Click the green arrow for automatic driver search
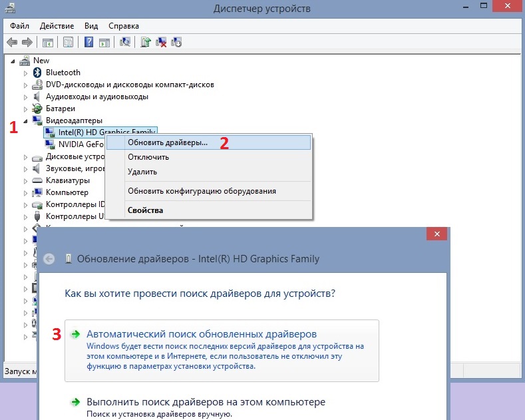 [76, 334]
